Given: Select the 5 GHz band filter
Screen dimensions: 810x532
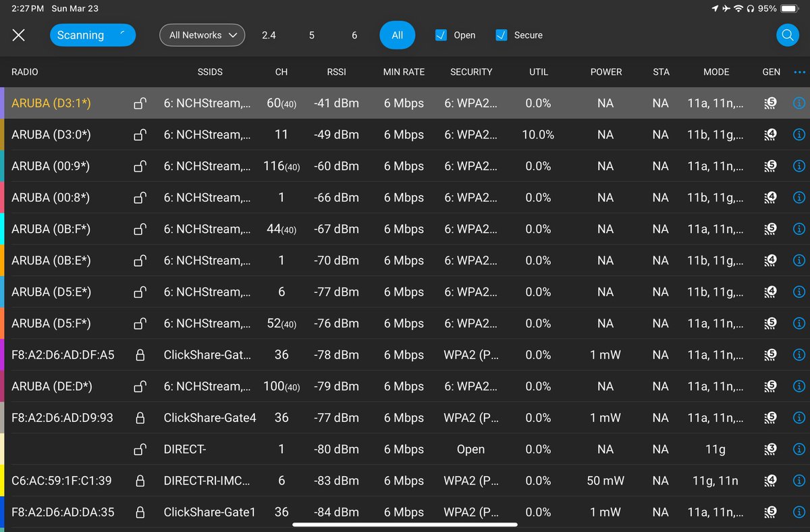Looking at the screenshot, I should click(312, 35).
